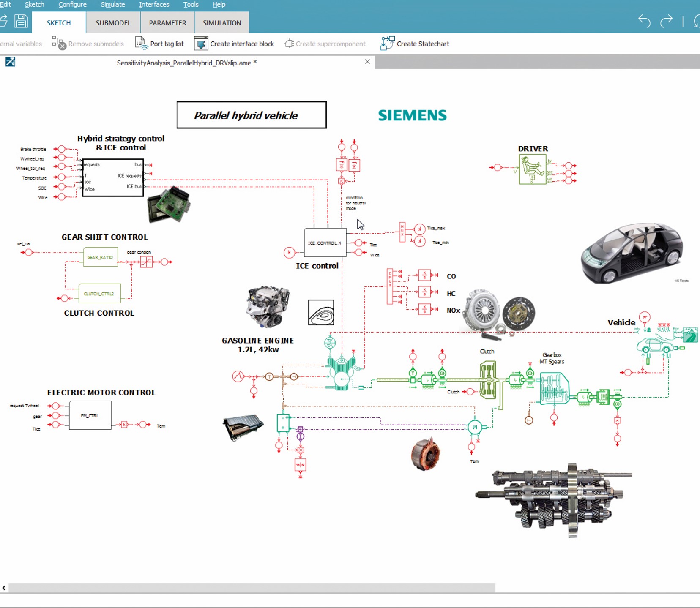Select the GEAR_RATIO block
This screenshot has width=700, height=608.
[100, 257]
